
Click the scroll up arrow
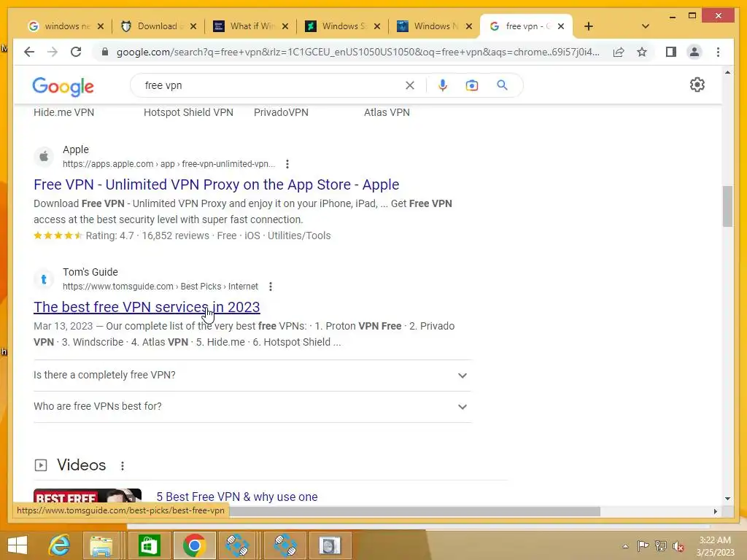click(727, 72)
